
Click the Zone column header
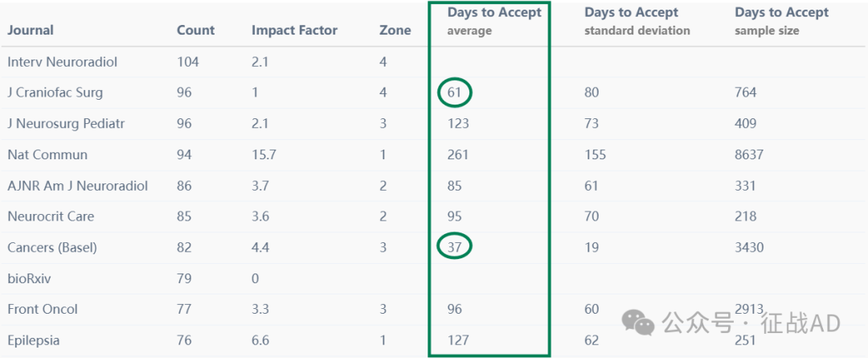395,30
